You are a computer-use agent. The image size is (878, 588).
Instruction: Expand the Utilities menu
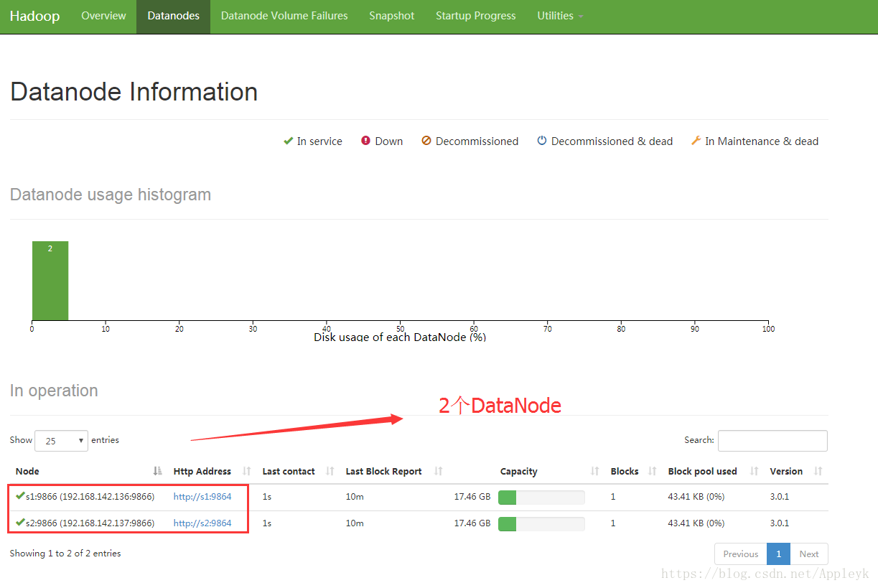[560, 16]
